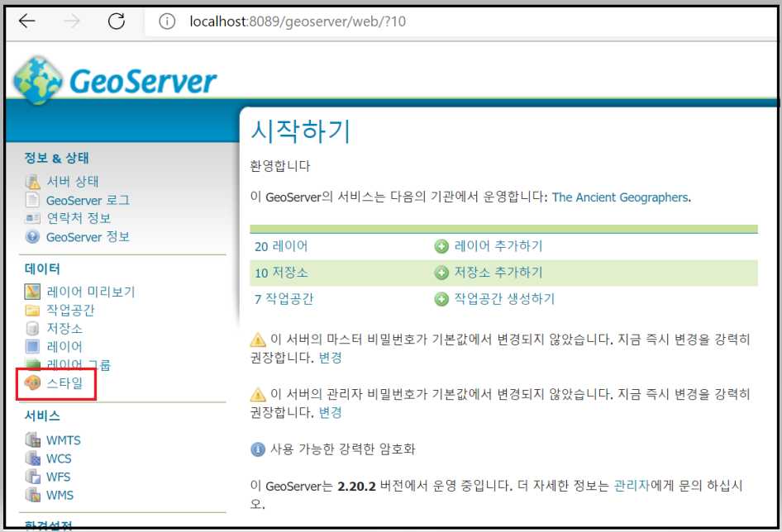Click the master password warning triangle icon
782x532 pixels.
[258, 340]
